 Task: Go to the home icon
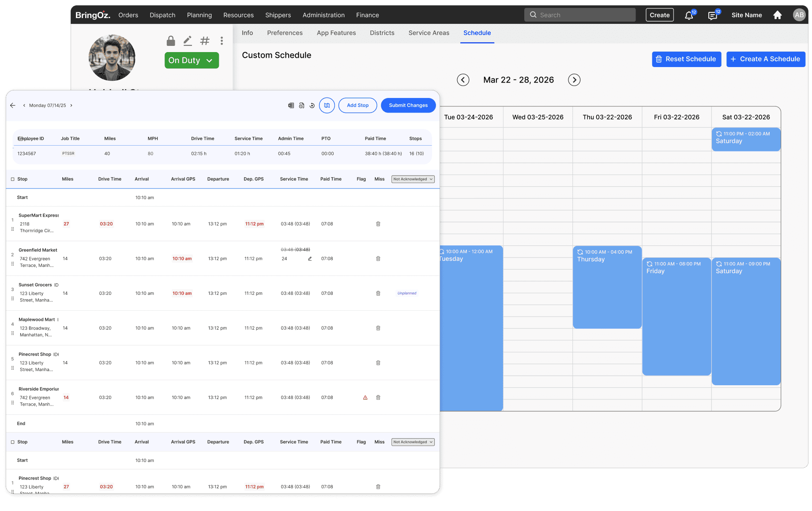click(x=778, y=15)
